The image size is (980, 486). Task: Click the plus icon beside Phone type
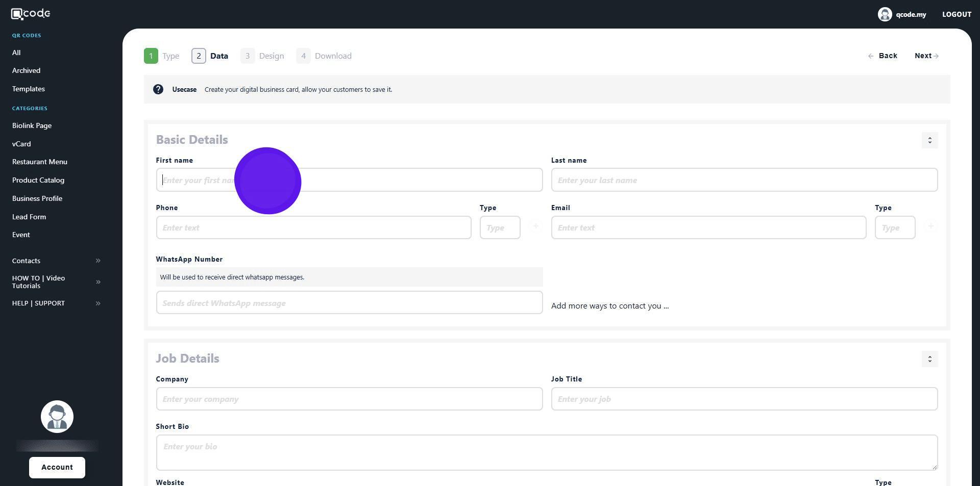point(535,226)
